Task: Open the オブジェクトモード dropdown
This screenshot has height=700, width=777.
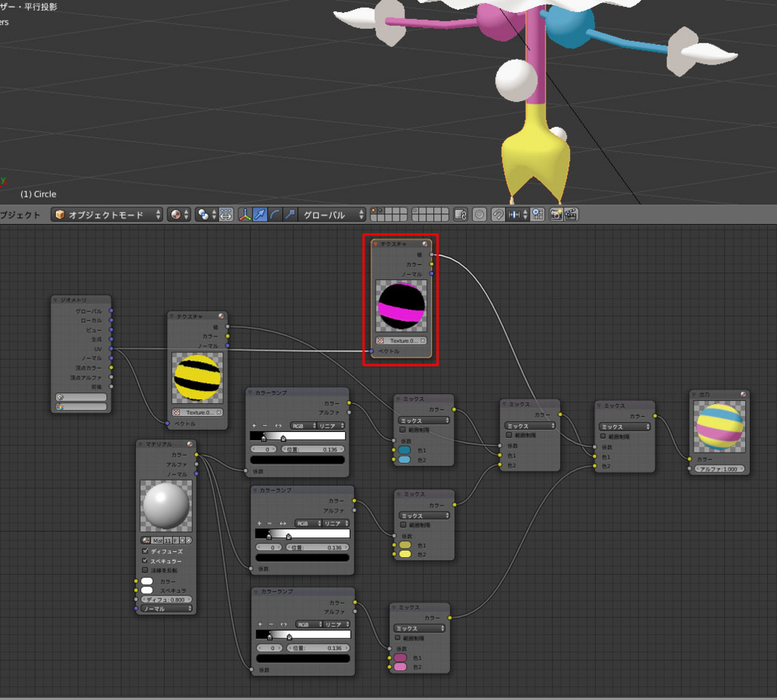Action: point(107,215)
